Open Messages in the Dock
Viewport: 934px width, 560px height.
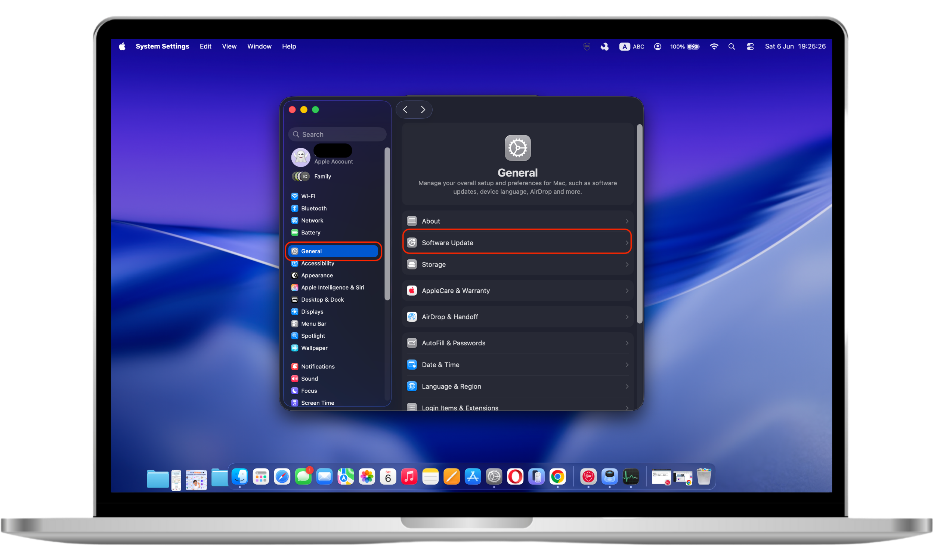[x=303, y=477]
